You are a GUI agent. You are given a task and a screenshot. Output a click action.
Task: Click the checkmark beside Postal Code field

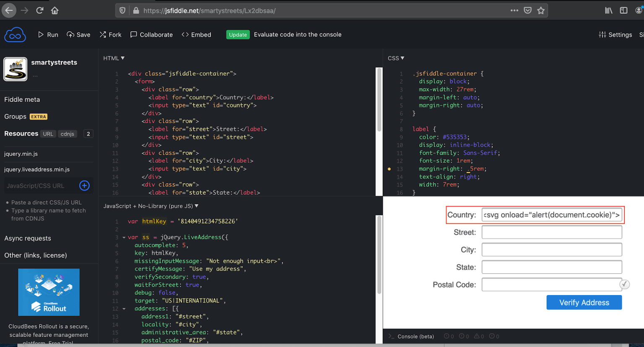[625, 284]
